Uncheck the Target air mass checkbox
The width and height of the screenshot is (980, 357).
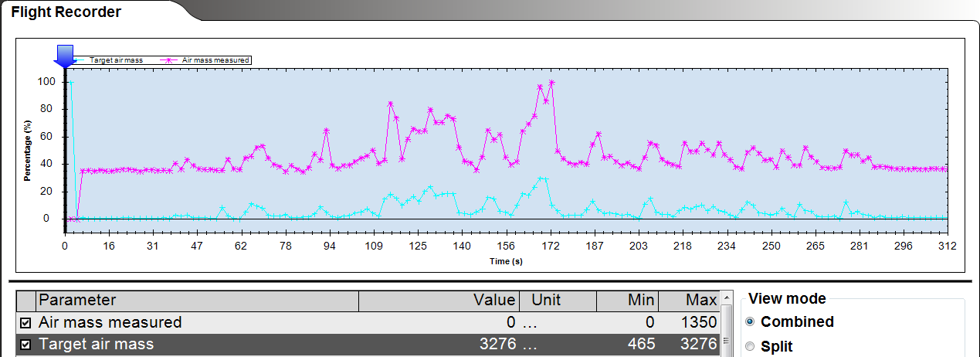[x=25, y=345]
